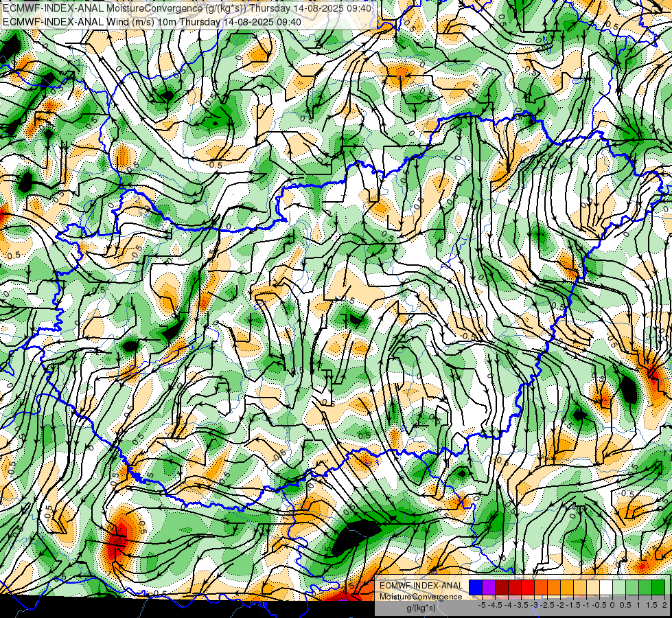The image size is (672, 618).
Task: Click the Wind (m/s) 10m title line
Action: point(152,22)
